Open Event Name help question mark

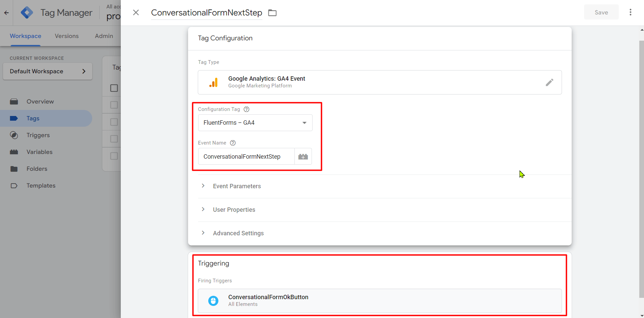(232, 143)
